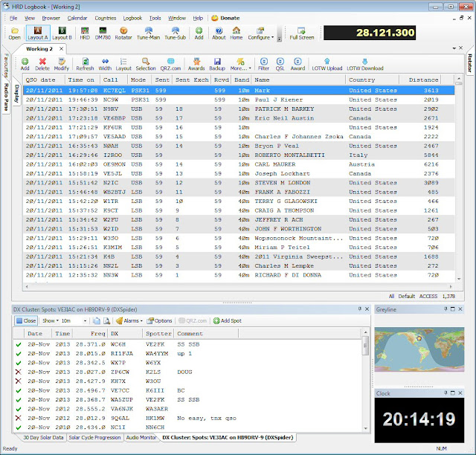The height and width of the screenshot is (455, 476).
Task: Open the Browser menu
Action: tap(51, 18)
